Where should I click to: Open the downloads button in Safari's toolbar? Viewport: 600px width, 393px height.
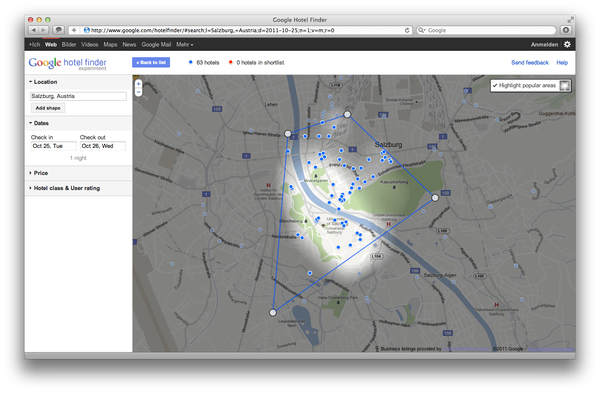(x=566, y=30)
